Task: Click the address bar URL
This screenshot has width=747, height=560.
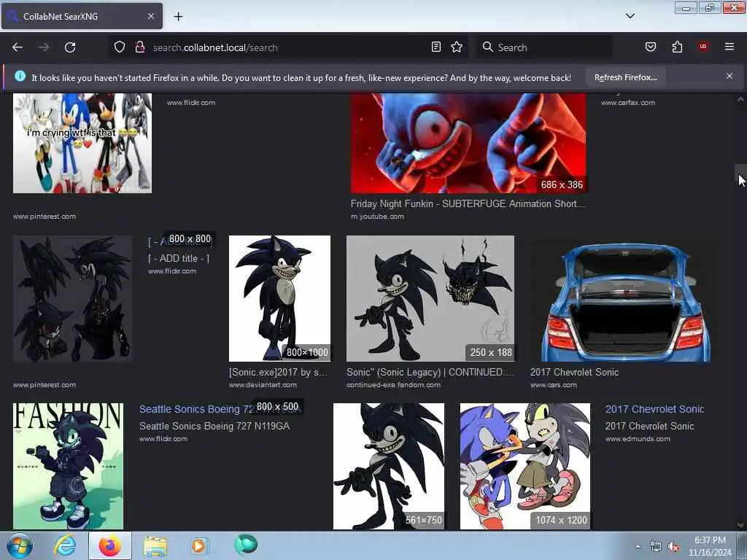Action: click(x=215, y=47)
